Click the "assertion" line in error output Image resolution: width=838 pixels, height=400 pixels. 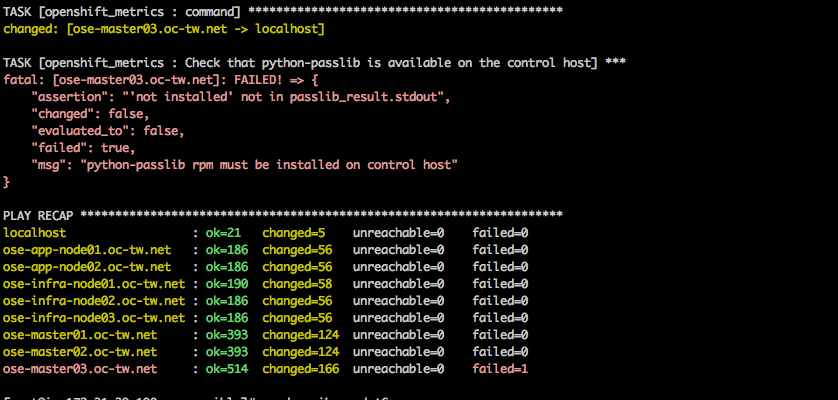238,97
